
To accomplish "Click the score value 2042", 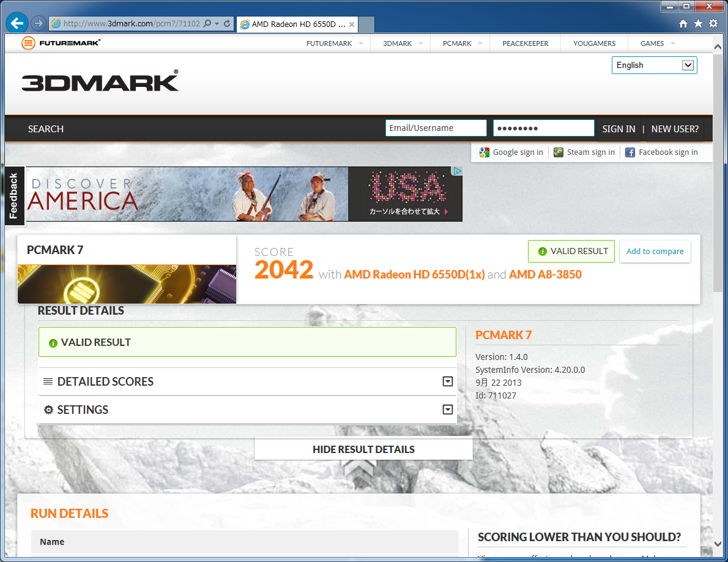I will coord(284,270).
